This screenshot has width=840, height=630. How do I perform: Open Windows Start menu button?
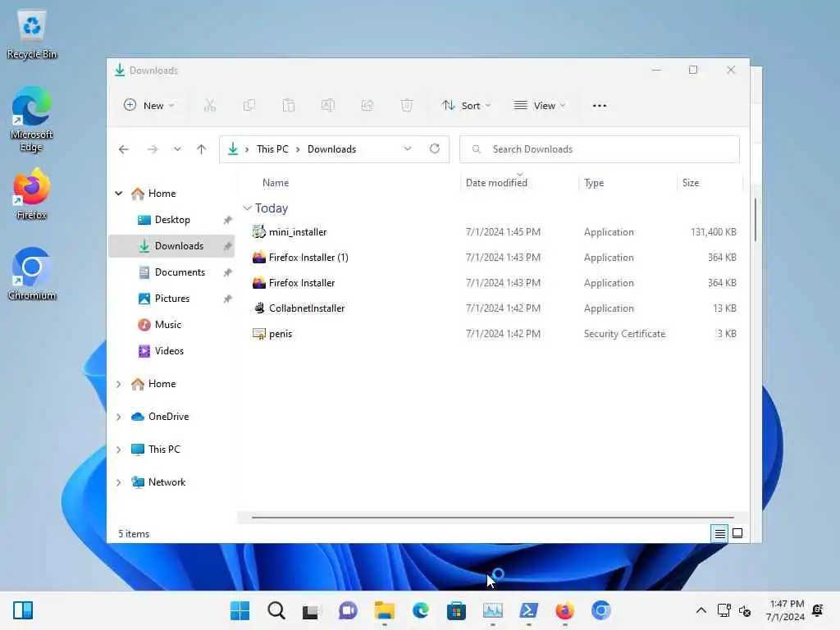(240, 610)
